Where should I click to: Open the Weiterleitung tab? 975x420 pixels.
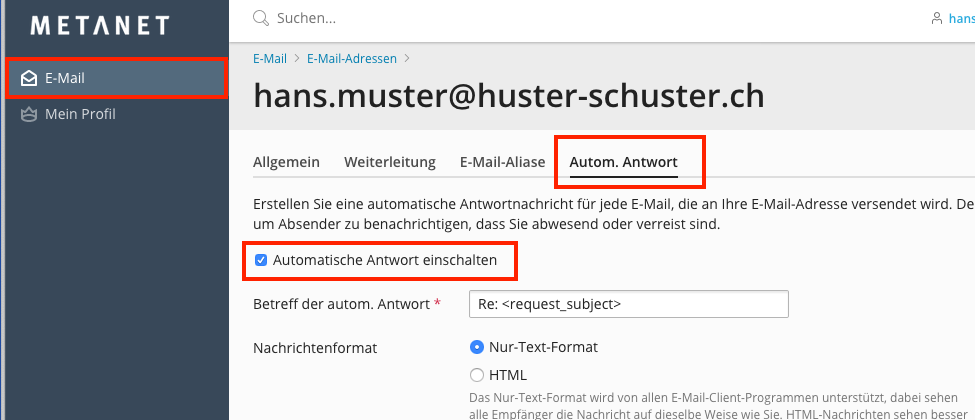389,162
